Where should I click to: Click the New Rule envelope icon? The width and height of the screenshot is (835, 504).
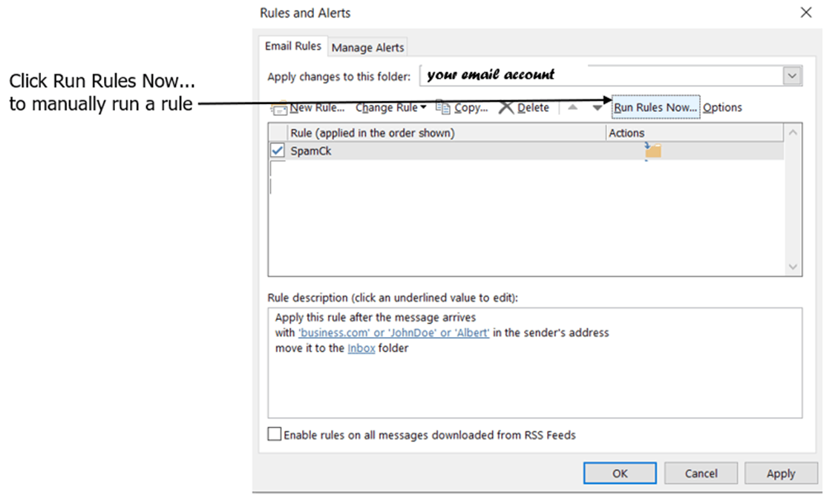click(279, 108)
